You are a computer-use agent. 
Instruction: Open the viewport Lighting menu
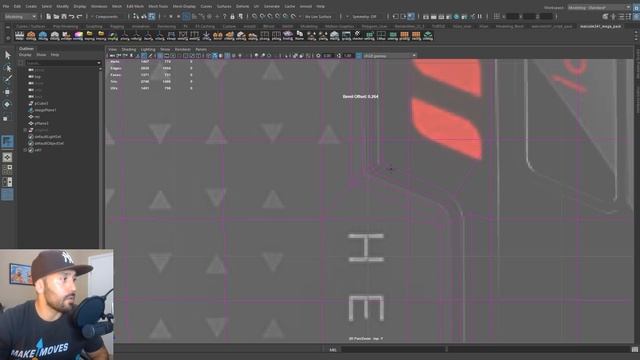click(148, 50)
